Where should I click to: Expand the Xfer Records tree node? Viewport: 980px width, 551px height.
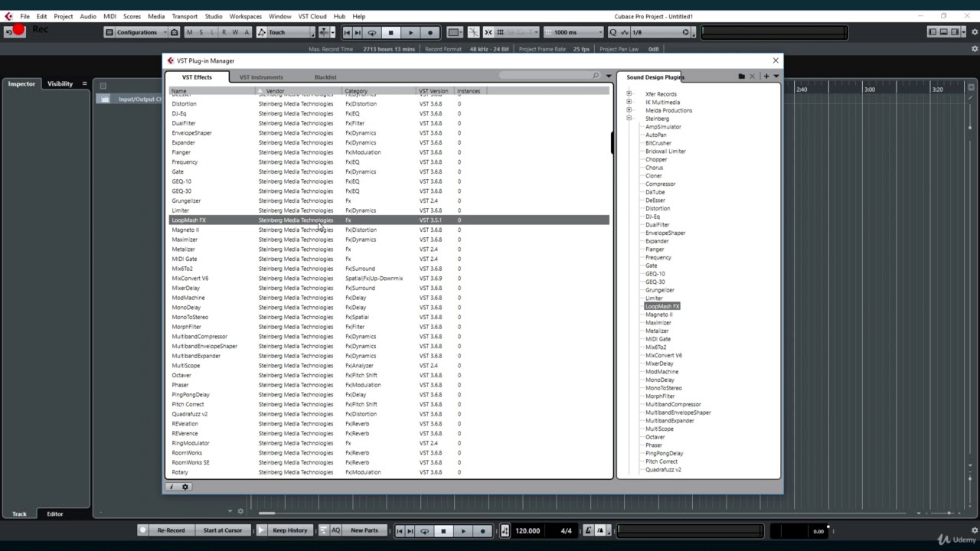coord(629,94)
